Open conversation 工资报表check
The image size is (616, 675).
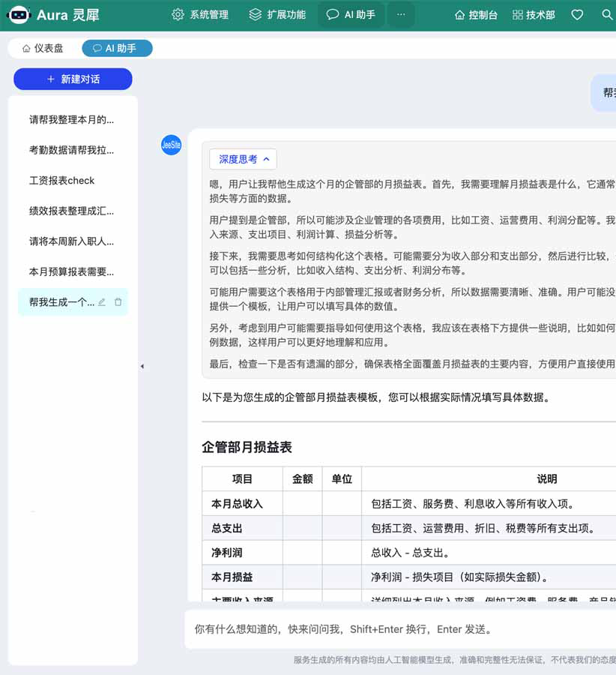72,180
